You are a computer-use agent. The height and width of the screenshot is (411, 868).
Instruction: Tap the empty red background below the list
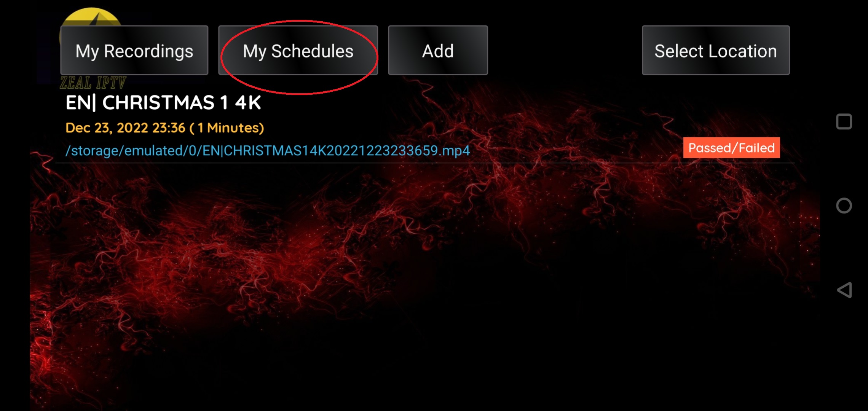point(419,285)
